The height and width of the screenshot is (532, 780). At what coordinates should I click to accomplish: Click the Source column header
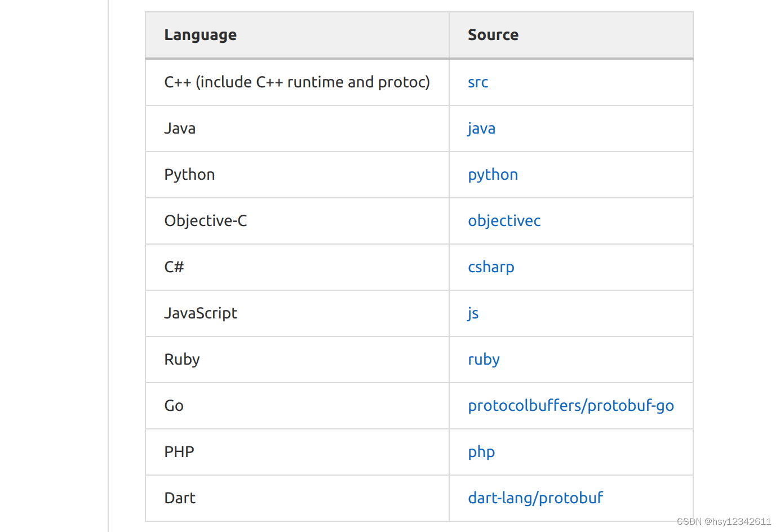coord(493,35)
